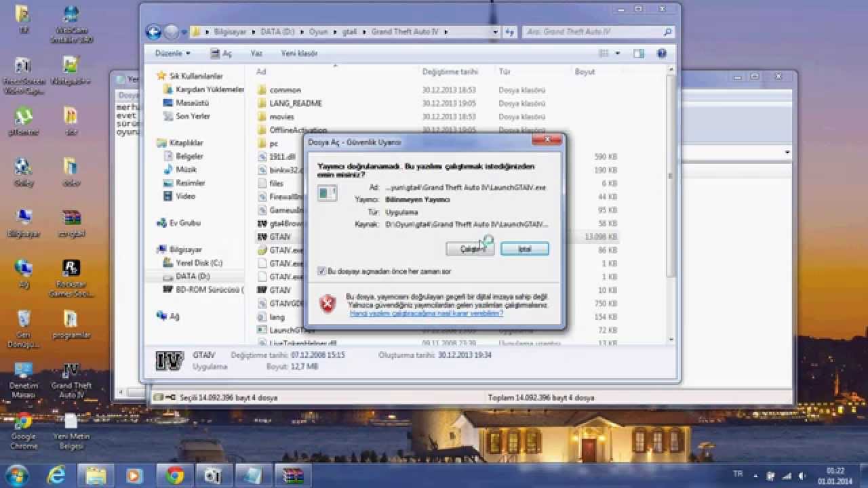
Task: Refresh the Explorer address bar location
Action: coord(510,32)
